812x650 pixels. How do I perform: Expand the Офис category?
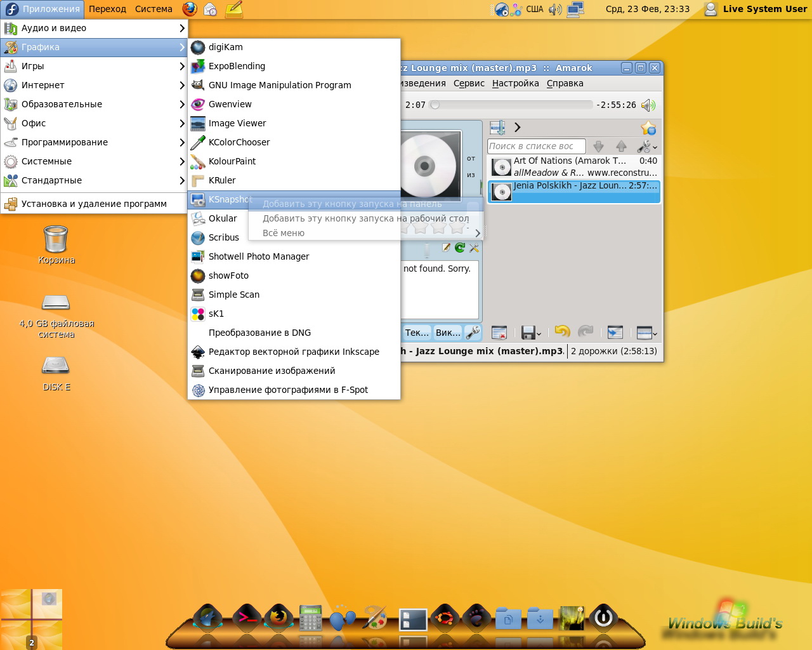tap(95, 123)
